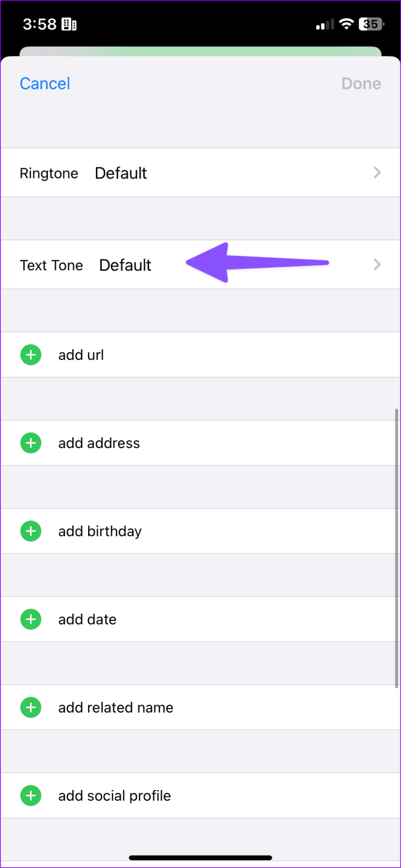Screen dimensions: 401x868
Task: Choose the add url row label
Action: click(x=81, y=355)
